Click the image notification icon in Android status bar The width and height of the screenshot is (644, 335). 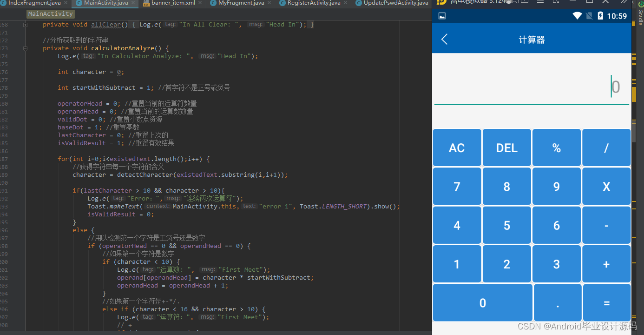click(442, 16)
